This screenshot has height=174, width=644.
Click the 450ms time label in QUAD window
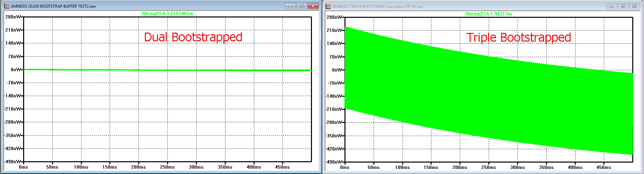(x=282, y=167)
